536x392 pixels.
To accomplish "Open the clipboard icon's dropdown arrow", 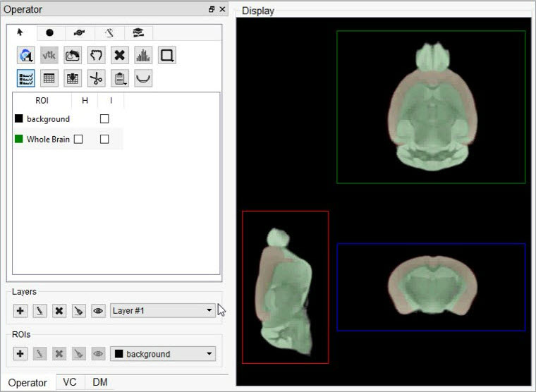I will [126, 82].
